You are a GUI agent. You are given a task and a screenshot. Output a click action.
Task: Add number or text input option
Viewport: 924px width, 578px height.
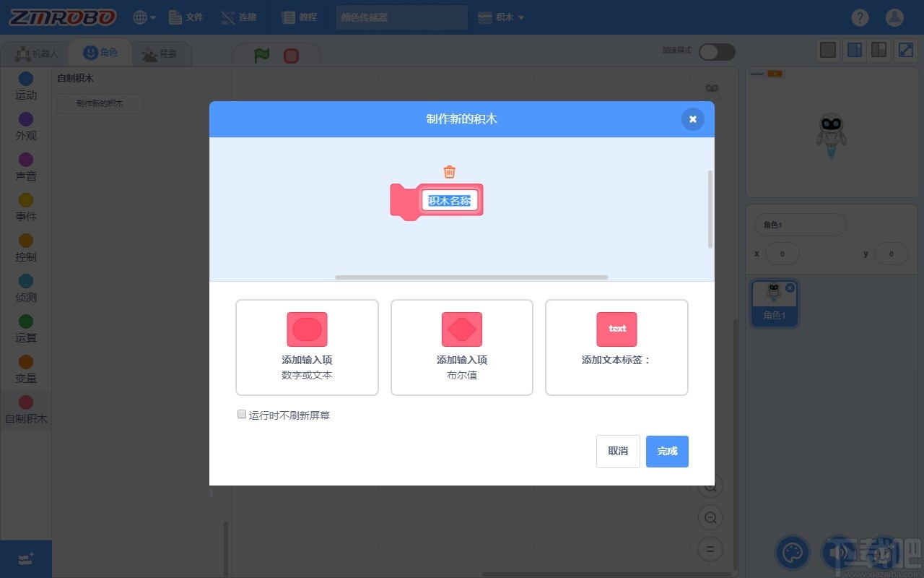click(307, 348)
